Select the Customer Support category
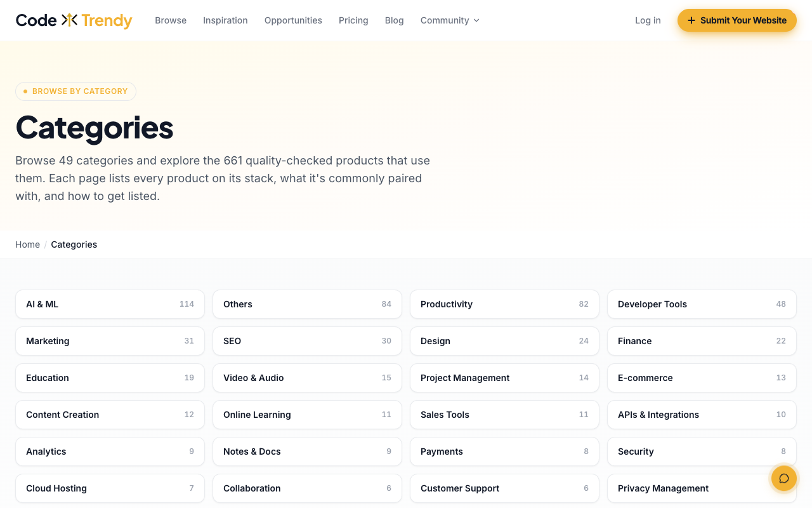Image resolution: width=812 pixels, height=508 pixels. pyautogui.click(x=504, y=488)
